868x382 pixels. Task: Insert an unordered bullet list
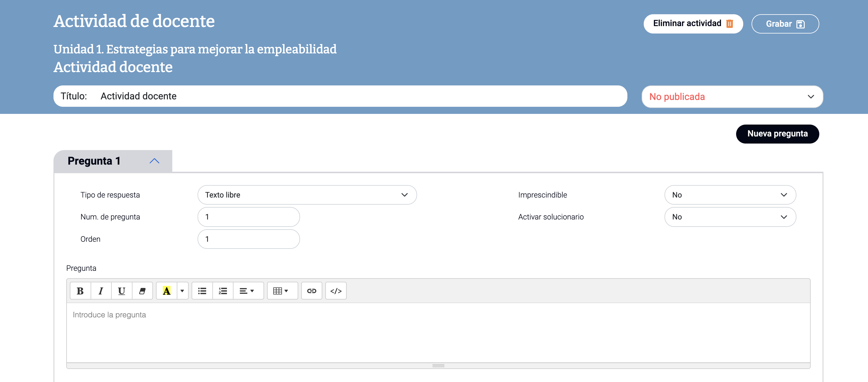click(x=202, y=291)
